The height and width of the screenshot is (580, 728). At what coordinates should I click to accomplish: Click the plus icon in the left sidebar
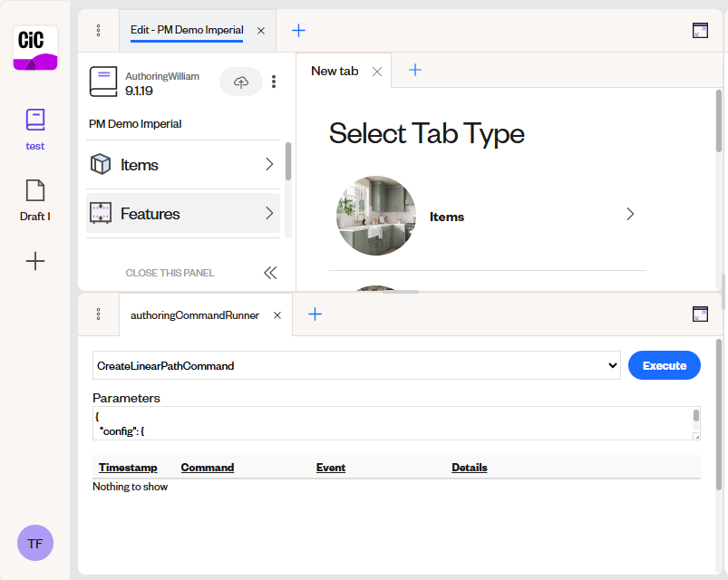34,261
